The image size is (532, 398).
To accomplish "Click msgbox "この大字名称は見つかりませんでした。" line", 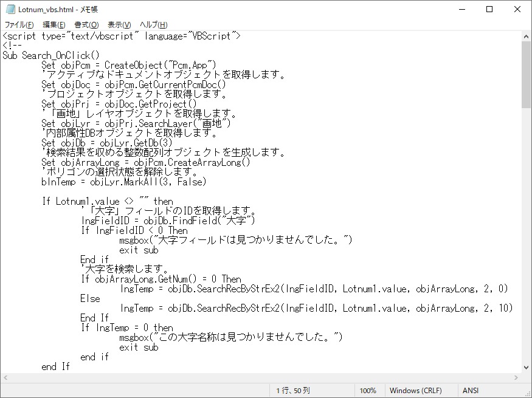I will tap(230, 338).
